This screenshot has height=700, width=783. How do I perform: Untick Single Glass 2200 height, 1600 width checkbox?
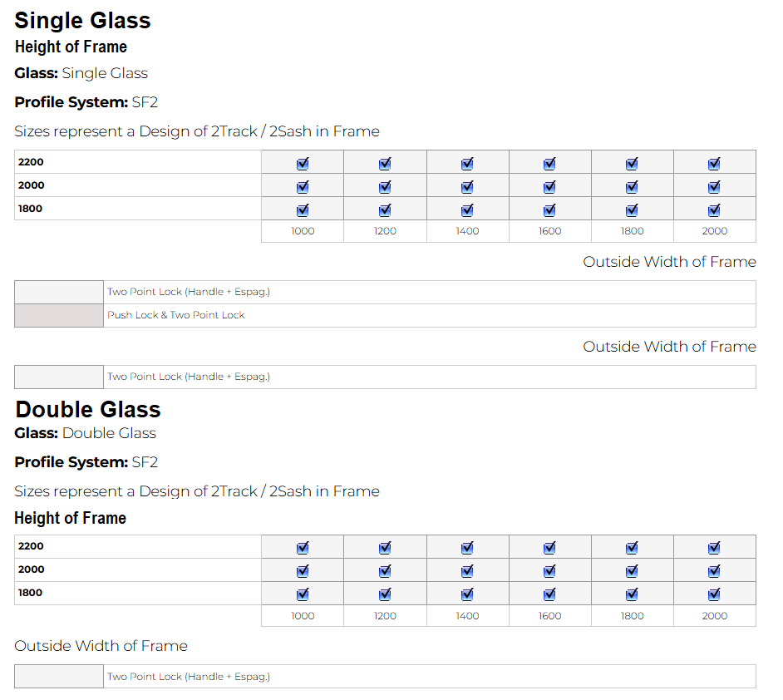point(549,164)
